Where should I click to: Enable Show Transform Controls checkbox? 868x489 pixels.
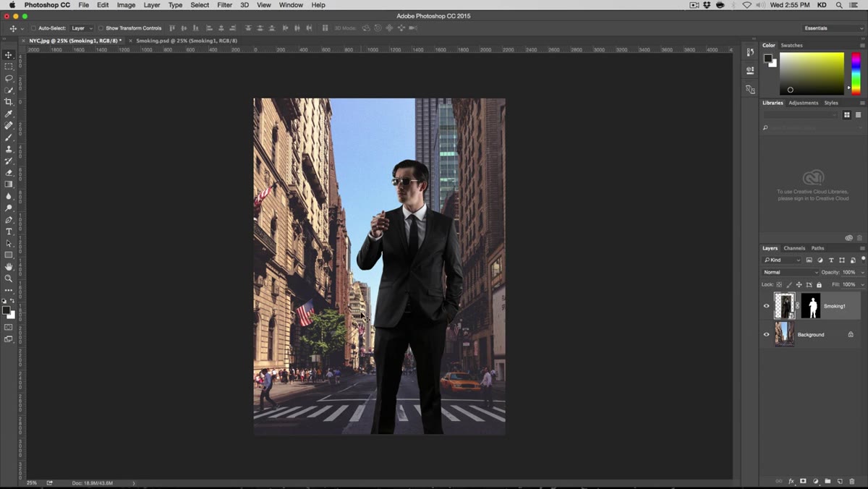(x=101, y=28)
